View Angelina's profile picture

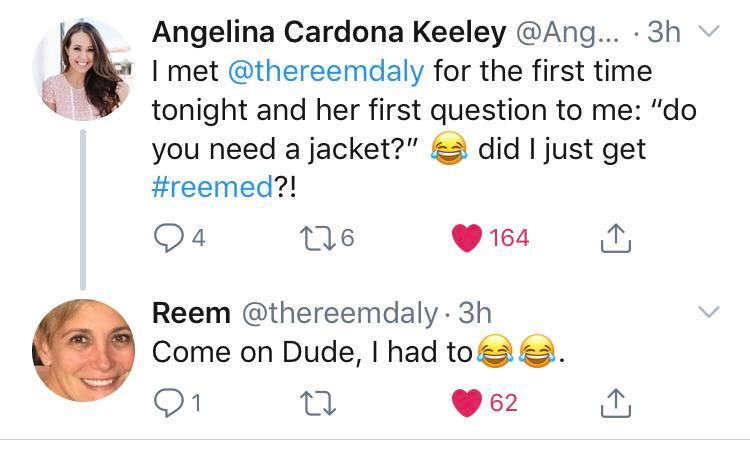[82, 68]
